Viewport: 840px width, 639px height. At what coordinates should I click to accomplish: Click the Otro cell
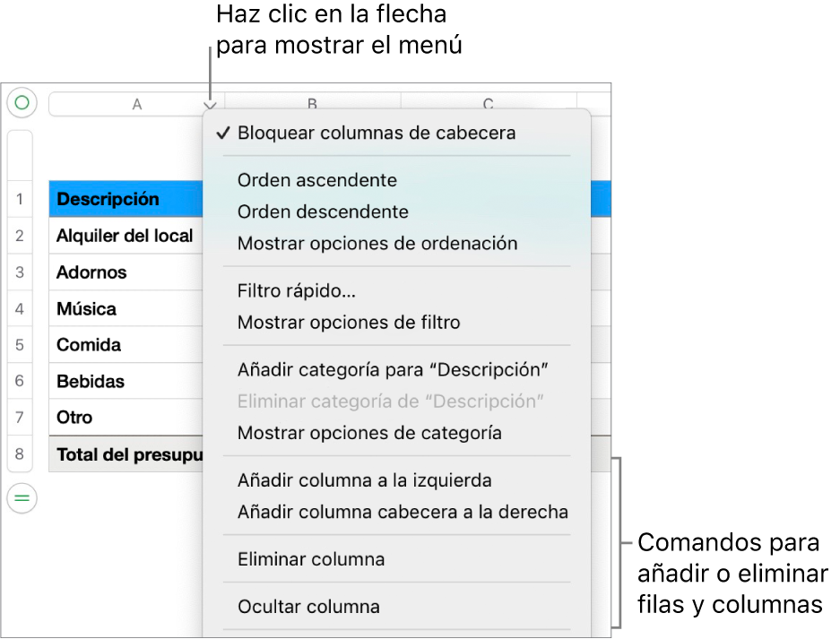[x=126, y=418]
